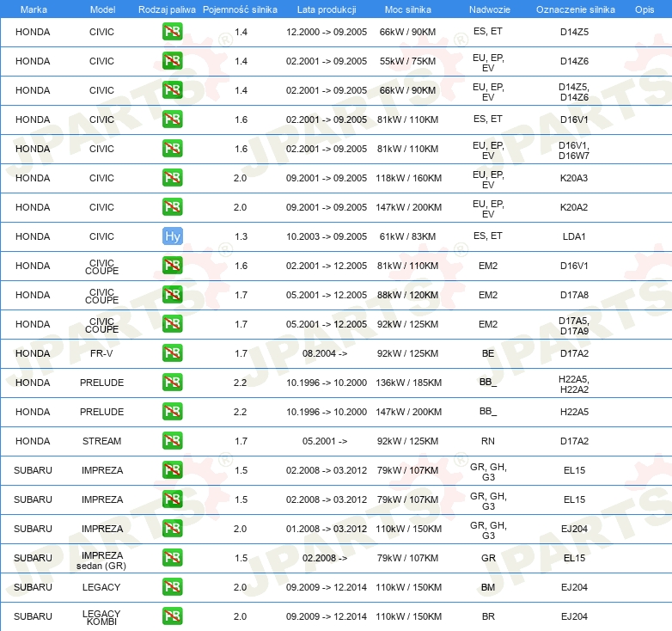Image resolution: width=672 pixels, height=631 pixels.
Task: Click the Rodzaj paliwa column header
Action: (x=167, y=9)
